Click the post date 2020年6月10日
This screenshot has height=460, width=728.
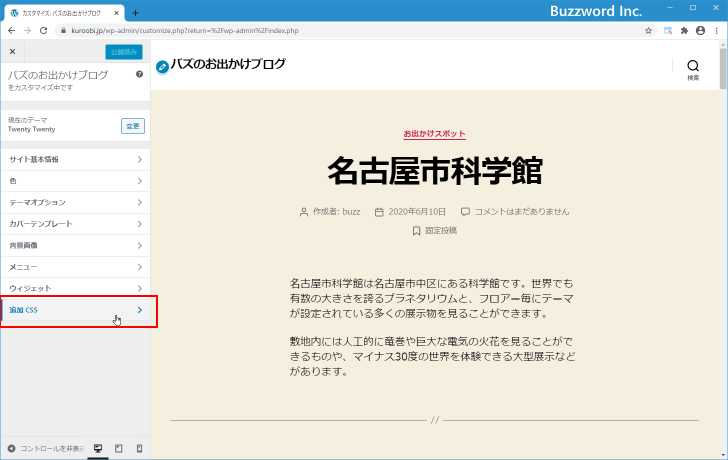pos(417,212)
